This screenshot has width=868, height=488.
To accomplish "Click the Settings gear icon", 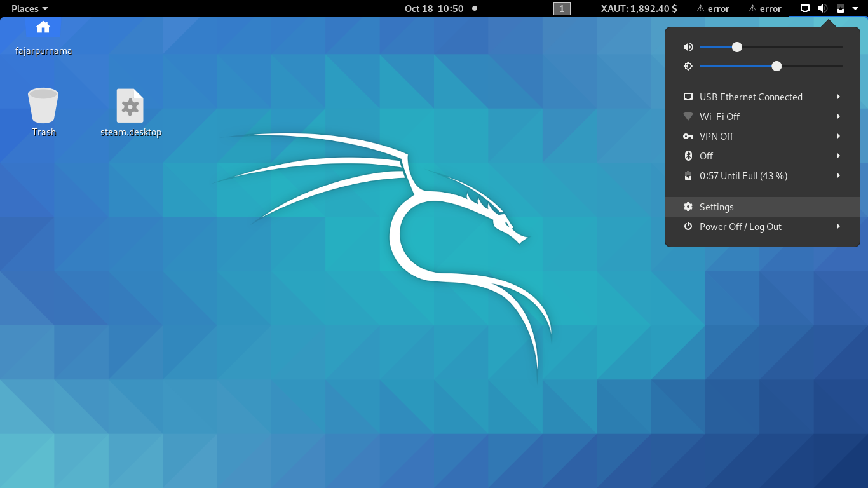I will 688,207.
